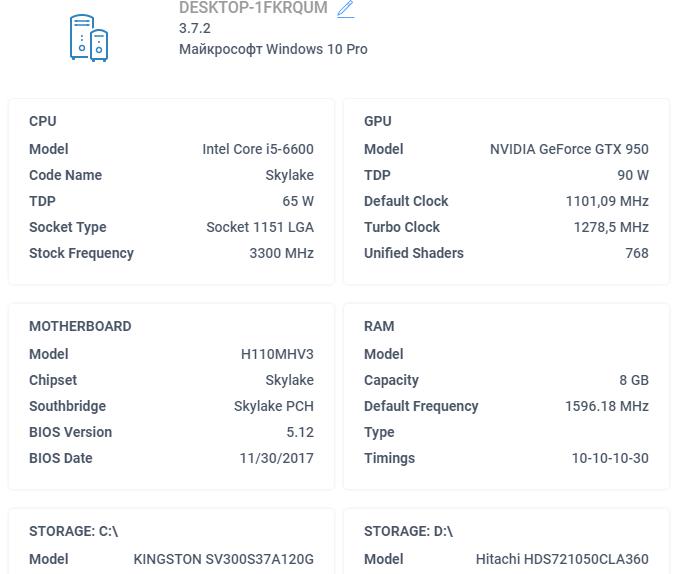Screen dimensions: 679x574
Task: Click the GPU card heading
Action: coord(378,121)
